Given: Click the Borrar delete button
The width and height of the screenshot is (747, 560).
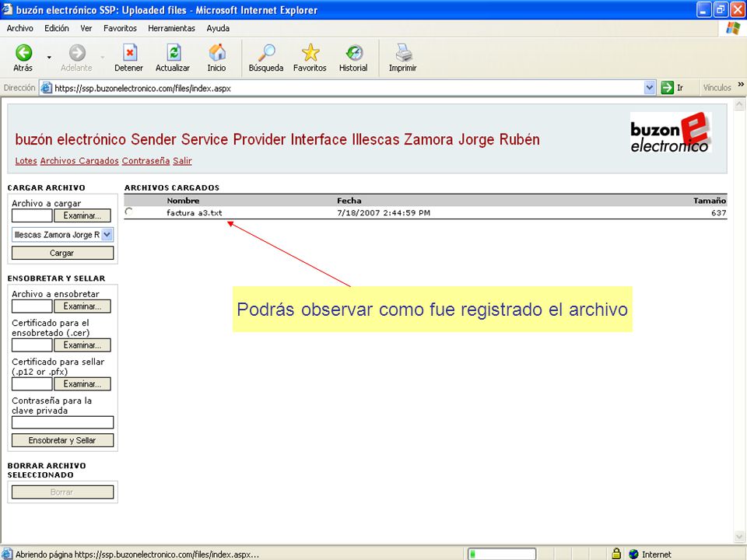Looking at the screenshot, I should click(x=62, y=492).
